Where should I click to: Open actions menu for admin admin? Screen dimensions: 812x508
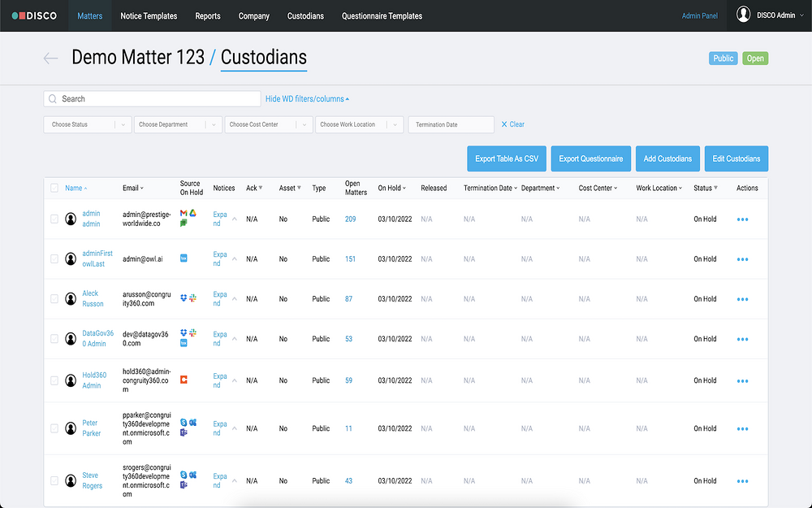[742, 219]
